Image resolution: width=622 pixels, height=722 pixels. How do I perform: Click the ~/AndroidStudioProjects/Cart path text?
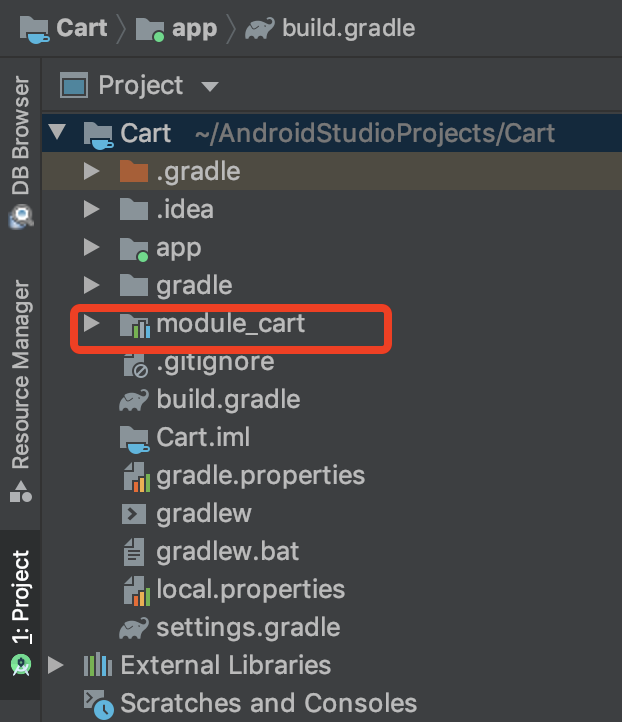point(375,134)
